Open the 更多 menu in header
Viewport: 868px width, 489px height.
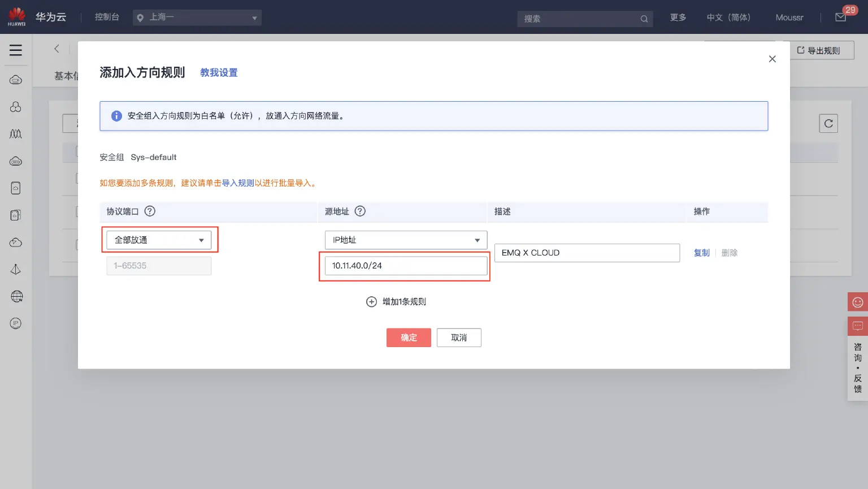678,18
